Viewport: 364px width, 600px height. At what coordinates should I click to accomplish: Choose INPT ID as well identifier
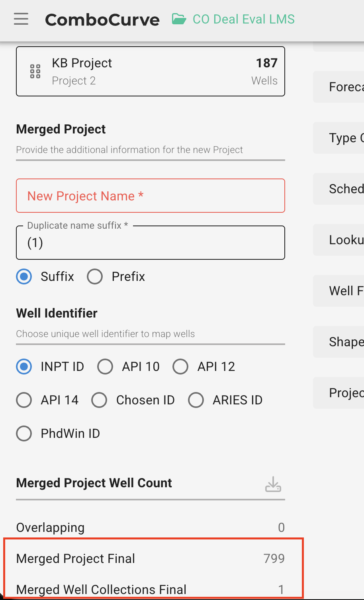(24, 367)
